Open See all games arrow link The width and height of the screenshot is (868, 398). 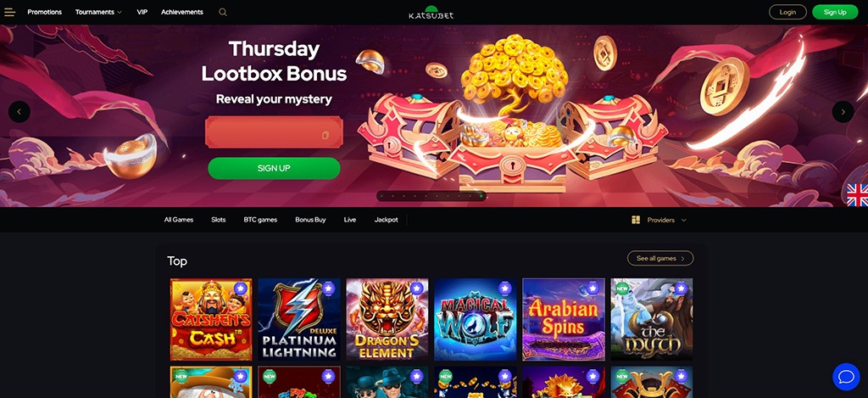[659, 258]
